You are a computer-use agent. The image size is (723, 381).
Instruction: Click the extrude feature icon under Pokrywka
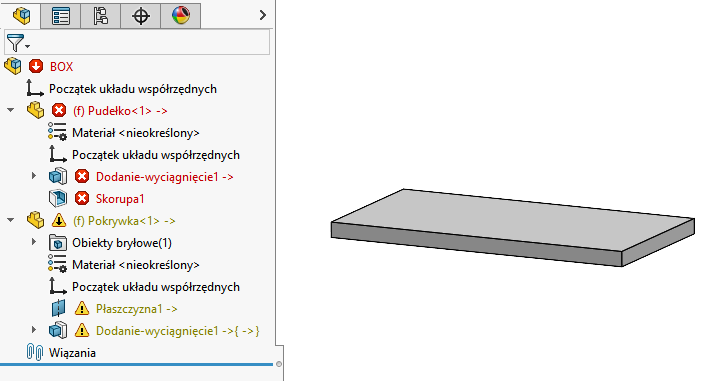pyautogui.click(x=58, y=330)
